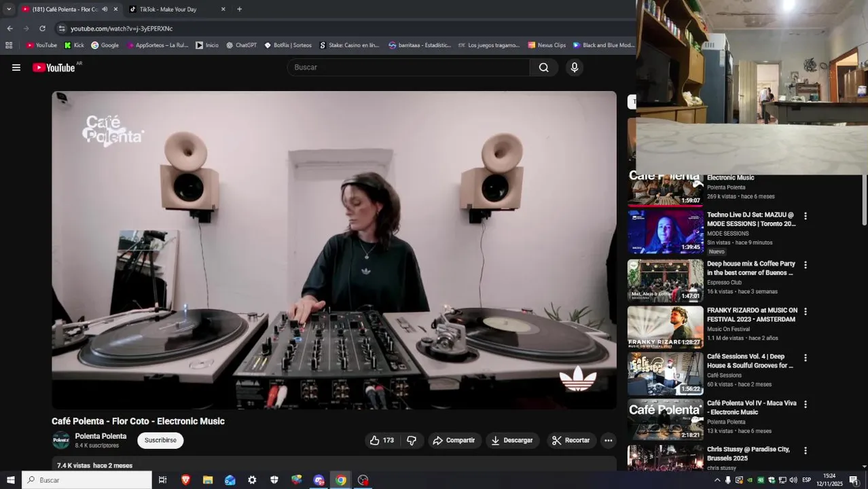Open Windows notification center
This screenshot has height=489, width=868.
click(x=854, y=480)
